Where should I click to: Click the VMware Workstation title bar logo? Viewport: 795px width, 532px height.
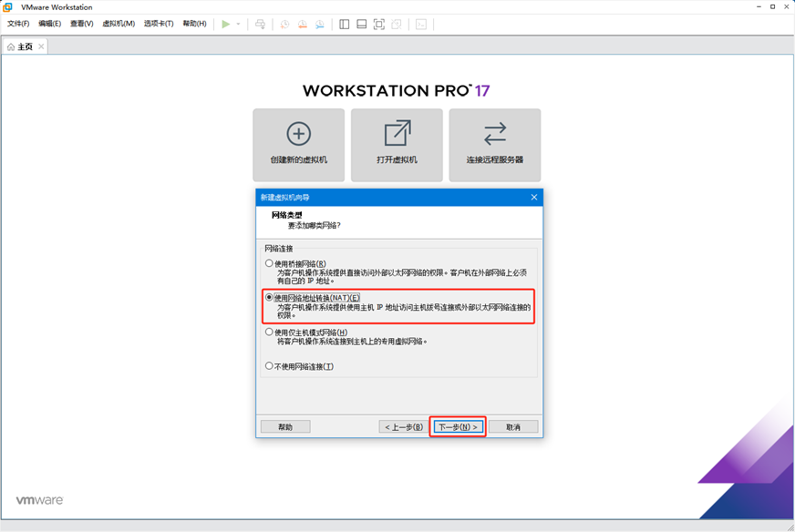pyautogui.click(x=7, y=7)
